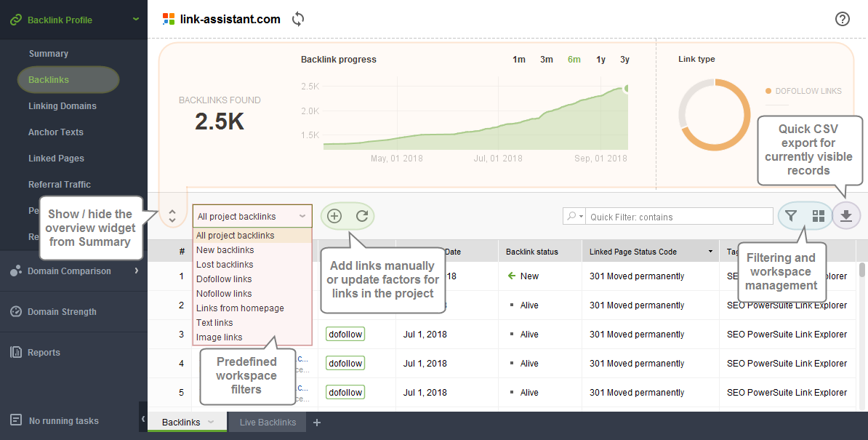Switch to the Live Backlinks tab
The image size is (868, 440).
click(x=268, y=423)
